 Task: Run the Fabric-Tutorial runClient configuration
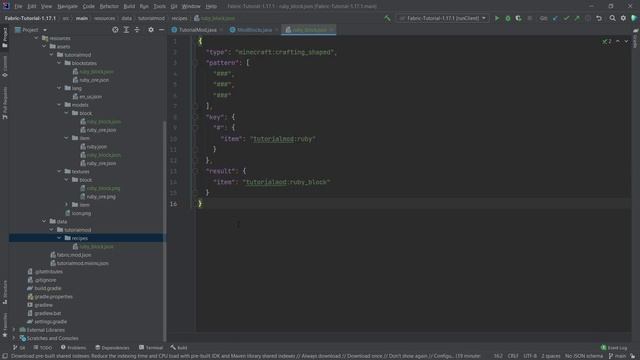pos(497,18)
